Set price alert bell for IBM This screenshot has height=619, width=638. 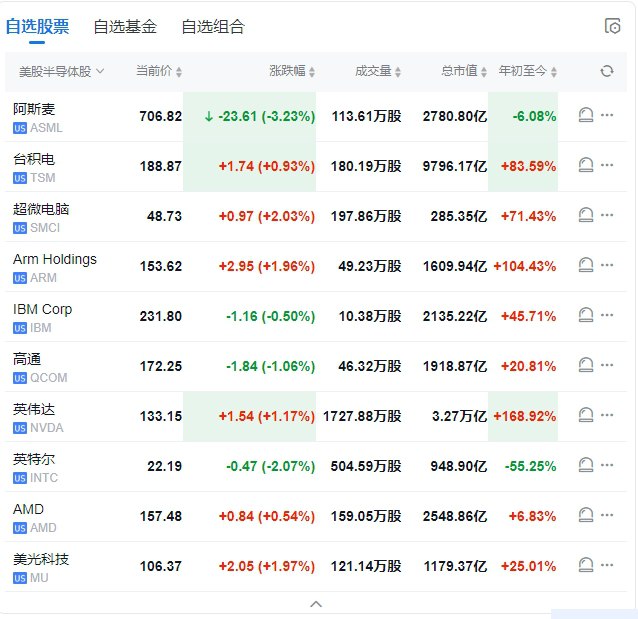point(586,315)
